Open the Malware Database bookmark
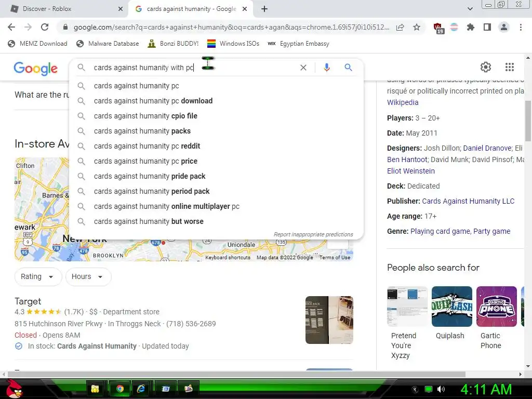 click(x=108, y=44)
